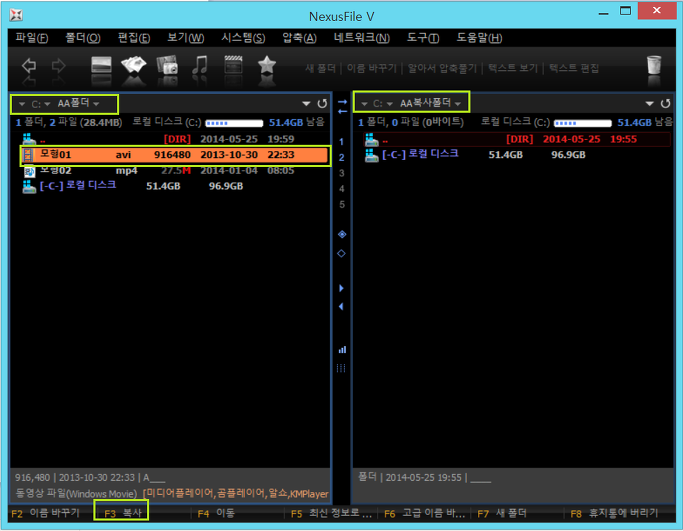This screenshot has height=531, width=683.
Task: Refresh the left AA폴더 panel
Action: click(x=322, y=104)
